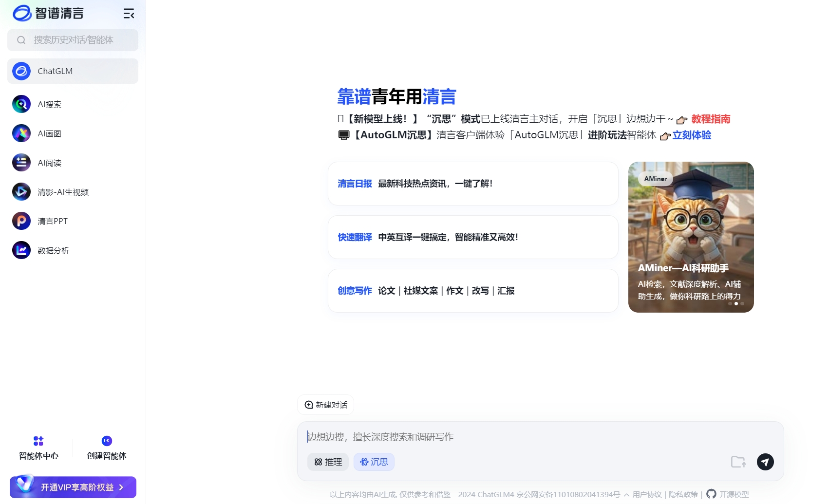This screenshot has height=504, width=829.
Task: Click the 京公网安备11010802041394号 footer text
Action: (x=568, y=495)
